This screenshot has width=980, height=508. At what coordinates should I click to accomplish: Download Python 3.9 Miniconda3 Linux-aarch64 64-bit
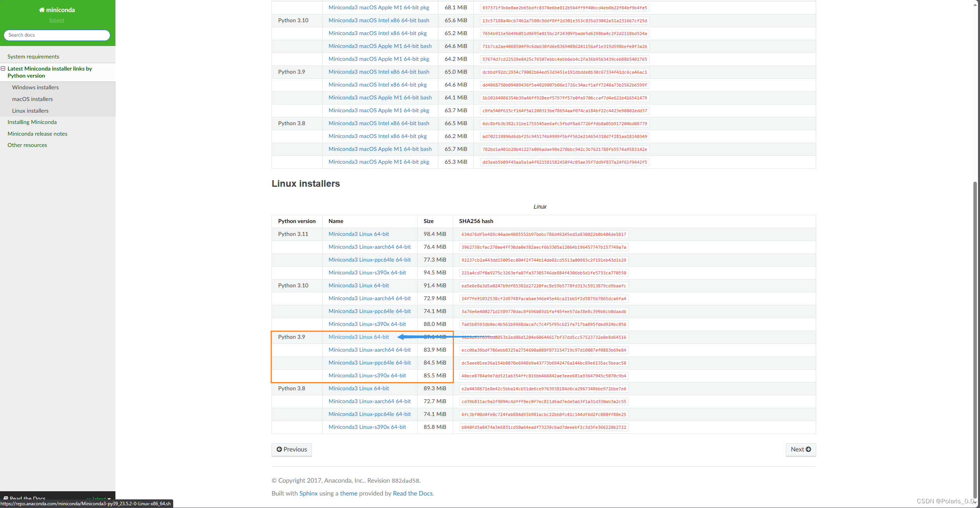click(x=370, y=350)
